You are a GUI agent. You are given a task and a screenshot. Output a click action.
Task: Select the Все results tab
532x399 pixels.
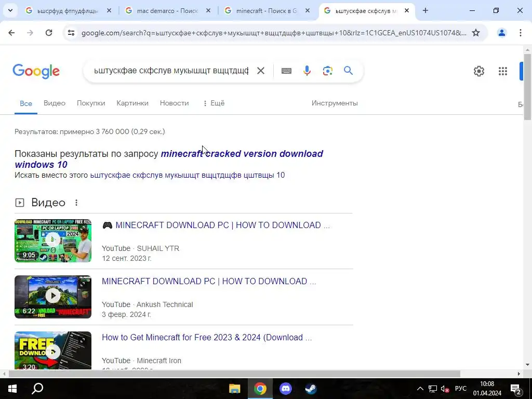tap(26, 103)
